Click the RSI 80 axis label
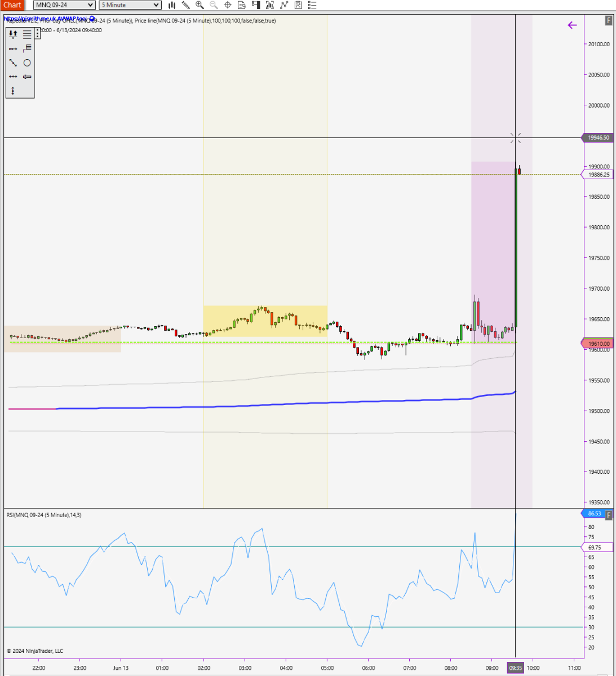 (591, 527)
